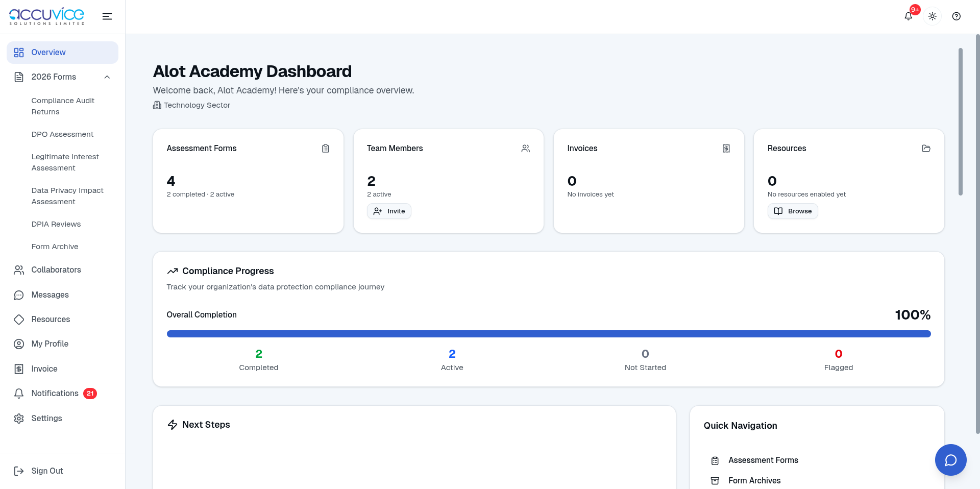Screen dimensions: 980x489
Task: Collapse the sidebar with the hamburger icon
Action: pyautogui.click(x=107, y=16)
